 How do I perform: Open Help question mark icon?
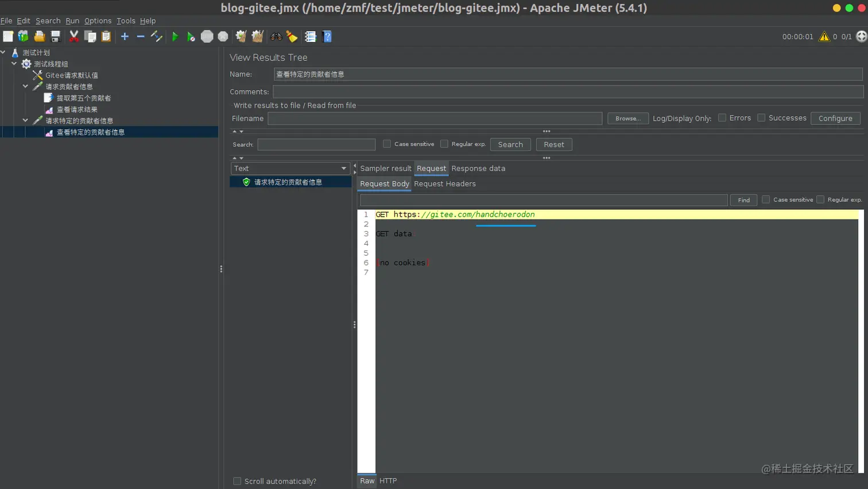327,37
